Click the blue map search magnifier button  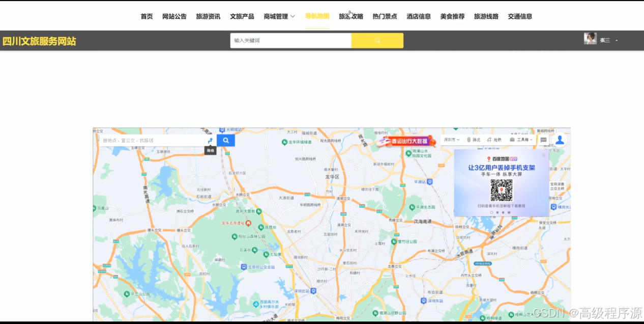[226, 140]
